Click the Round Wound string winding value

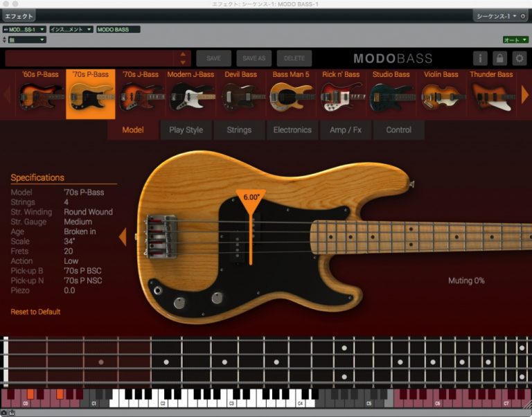(x=88, y=212)
